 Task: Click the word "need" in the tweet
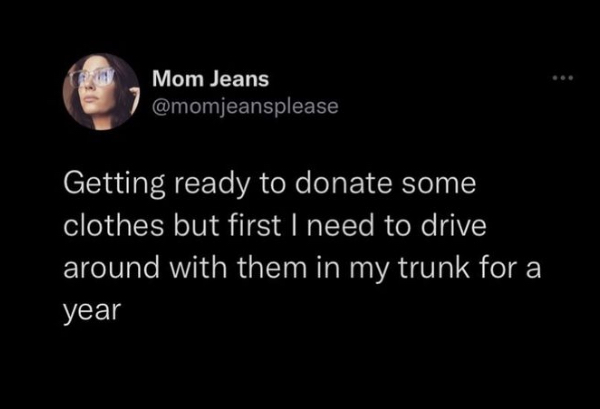[x=346, y=227]
